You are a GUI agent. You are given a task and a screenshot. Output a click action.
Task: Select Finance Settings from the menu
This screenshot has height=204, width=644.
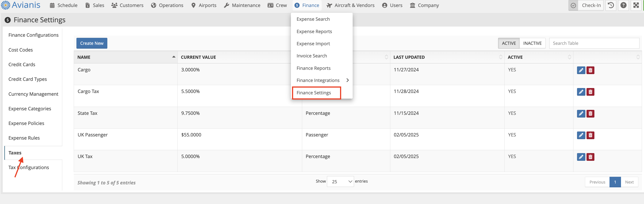tap(313, 93)
